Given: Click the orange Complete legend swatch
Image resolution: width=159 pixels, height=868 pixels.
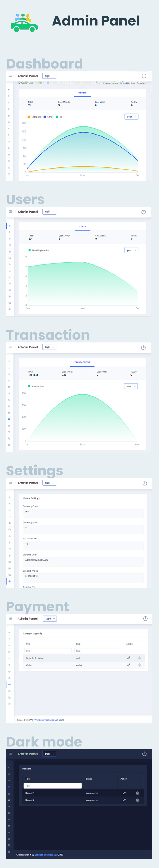Looking at the screenshot, I should tap(29, 117).
